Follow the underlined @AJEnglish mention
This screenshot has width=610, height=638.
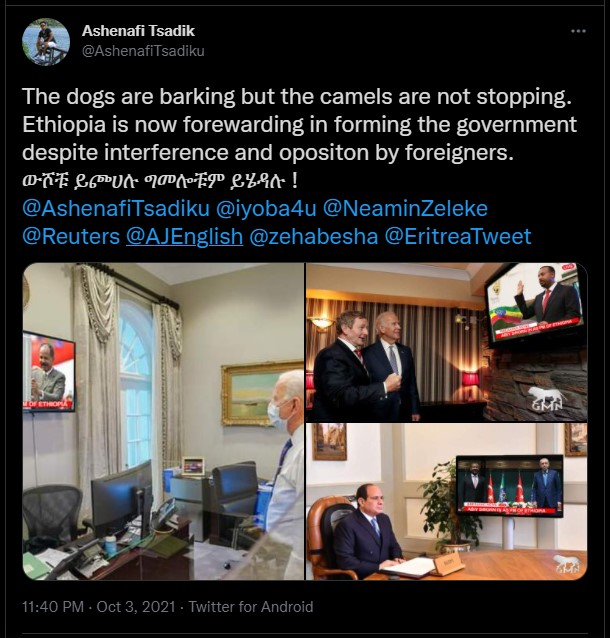pos(184,236)
